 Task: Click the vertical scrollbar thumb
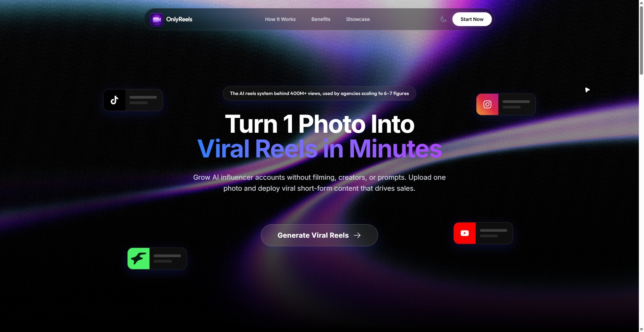pyautogui.click(x=641, y=40)
